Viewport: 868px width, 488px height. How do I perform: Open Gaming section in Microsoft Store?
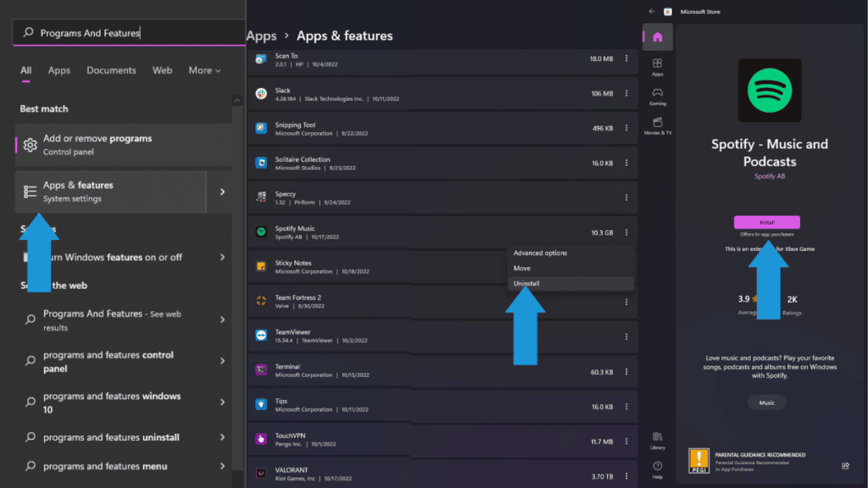click(x=658, y=97)
